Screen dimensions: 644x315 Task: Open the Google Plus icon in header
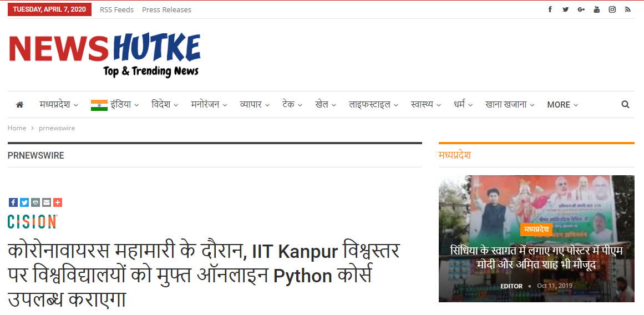[x=581, y=9]
